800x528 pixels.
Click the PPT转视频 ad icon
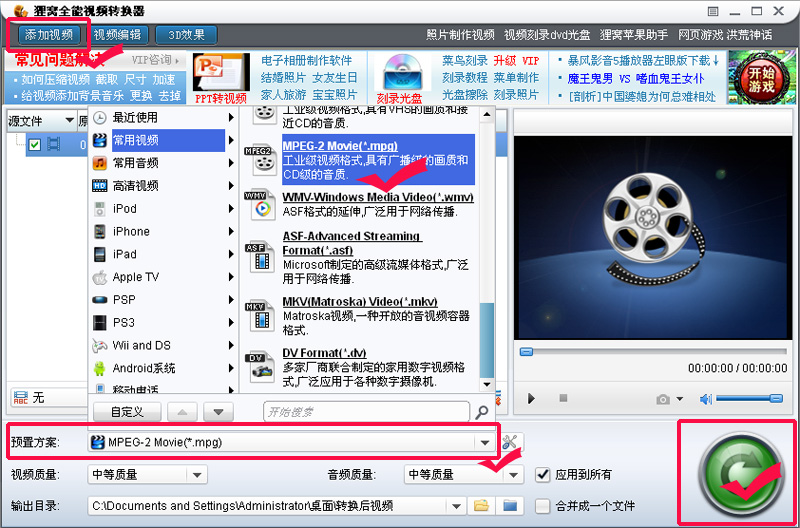point(220,72)
